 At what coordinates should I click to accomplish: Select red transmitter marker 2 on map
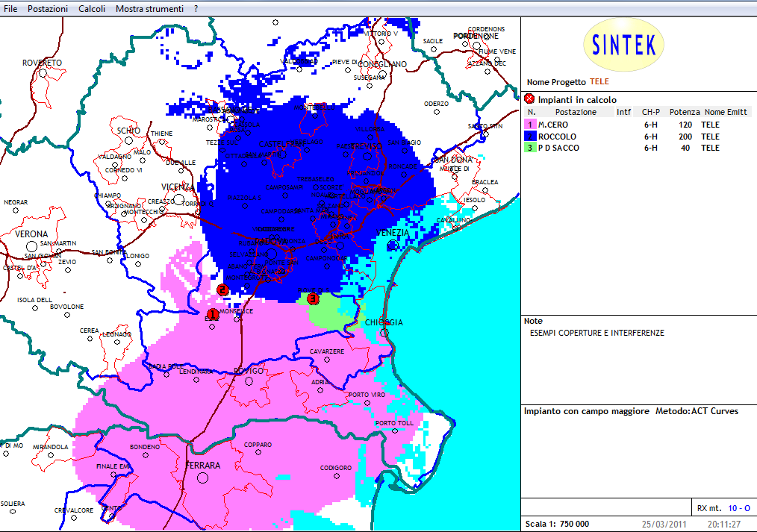point(222,290)
